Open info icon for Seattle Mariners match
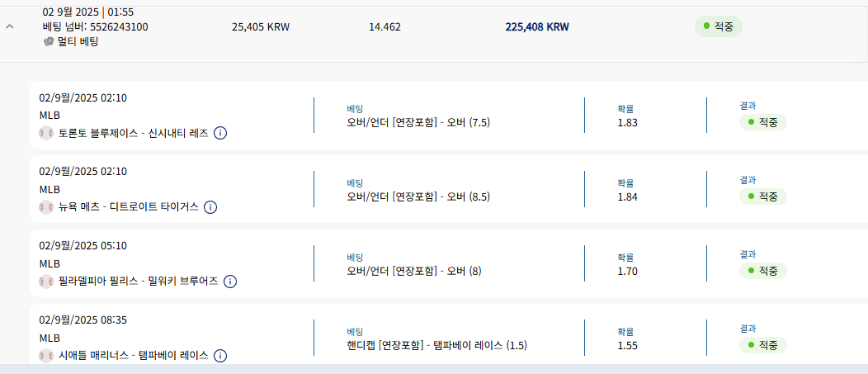868x374 pixels. [x=219, y=356]
